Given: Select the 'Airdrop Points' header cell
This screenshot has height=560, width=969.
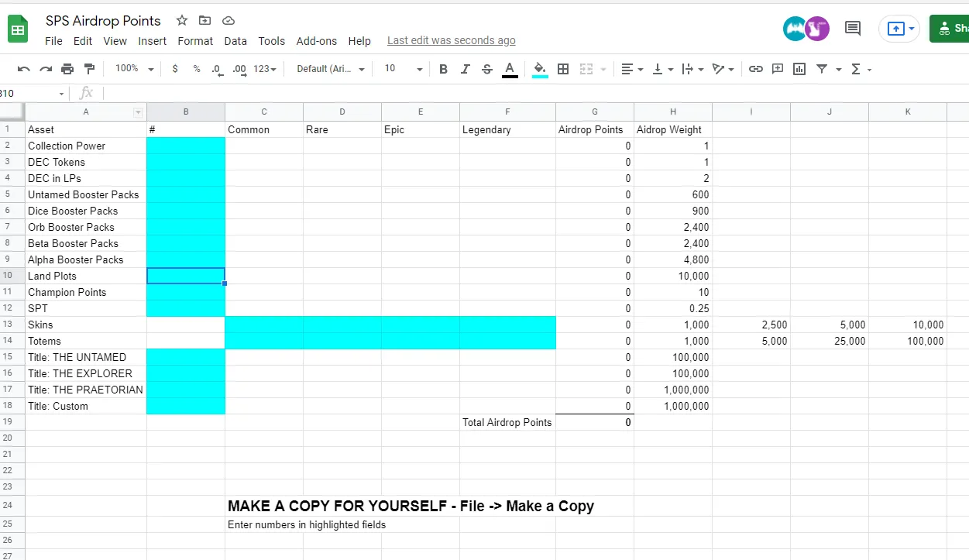Looking at the screenshot, I should tap(595, 129).
